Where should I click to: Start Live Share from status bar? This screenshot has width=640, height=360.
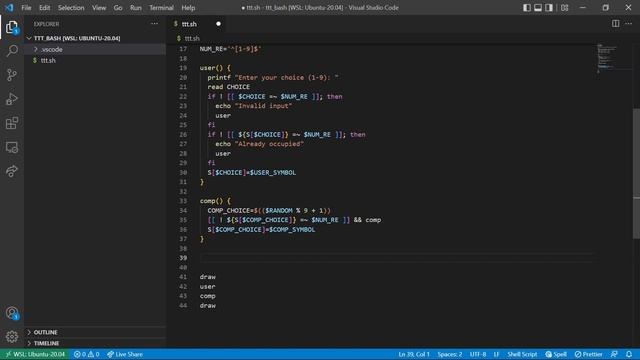(125, 354)
